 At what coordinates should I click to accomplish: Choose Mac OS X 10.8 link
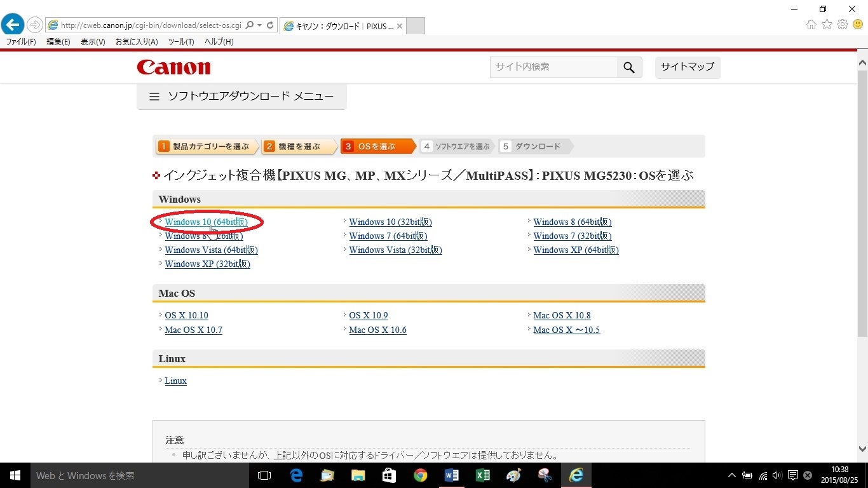(562, 315)
